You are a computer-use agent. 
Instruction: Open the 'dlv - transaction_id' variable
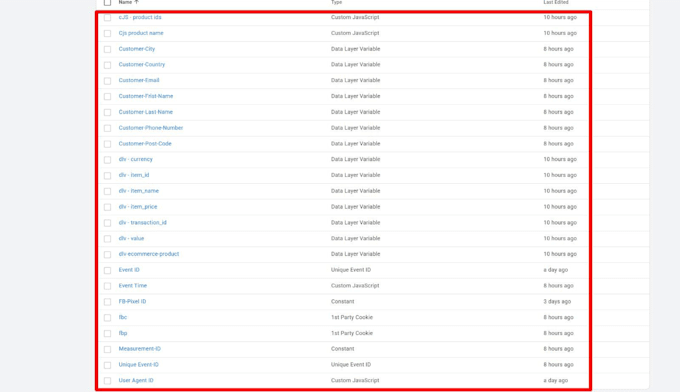tap(143, 222)
